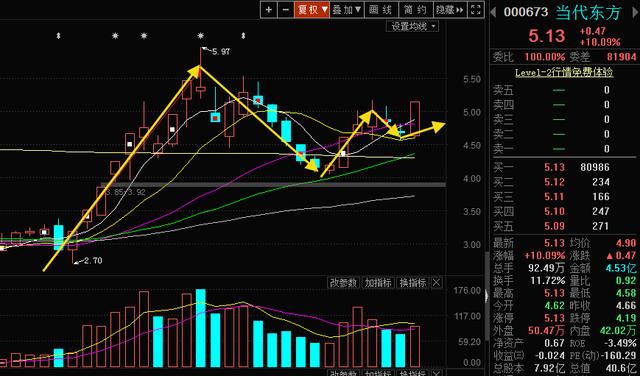Click the 当代东方 stock name title
The width and height of the screenshot is (640, 376).
588,12
